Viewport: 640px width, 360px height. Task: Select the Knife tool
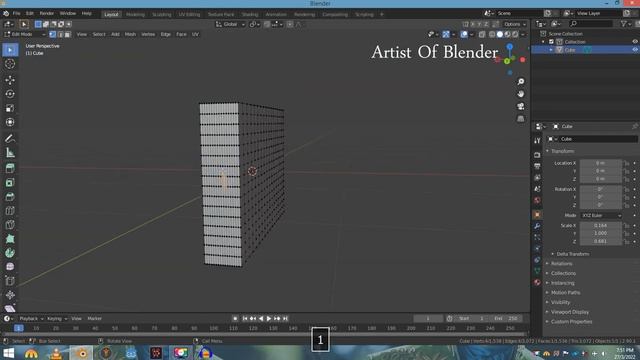point(10,225)
